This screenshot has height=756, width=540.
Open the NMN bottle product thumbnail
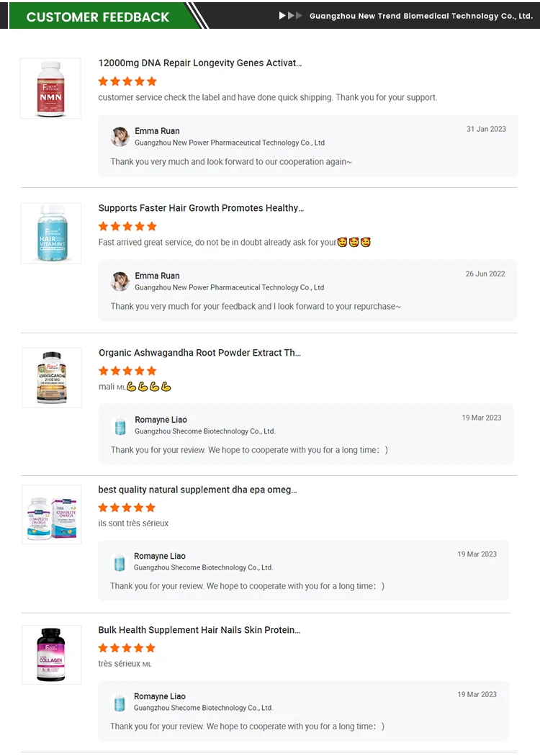coord(50,89)
